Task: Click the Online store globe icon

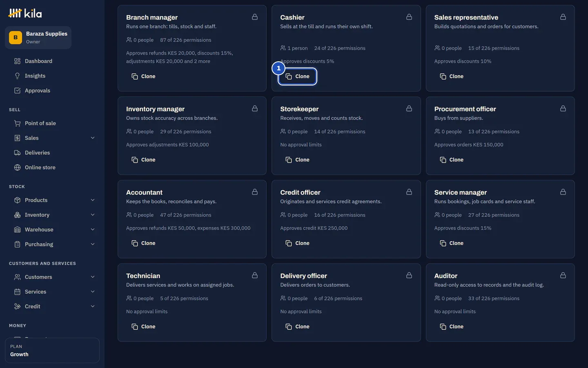Action: (x=17, y=168)
